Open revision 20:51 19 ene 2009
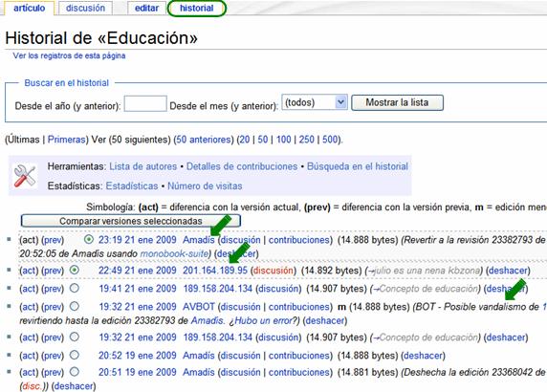This screenshot has height=392, width=547. (138, 373)
